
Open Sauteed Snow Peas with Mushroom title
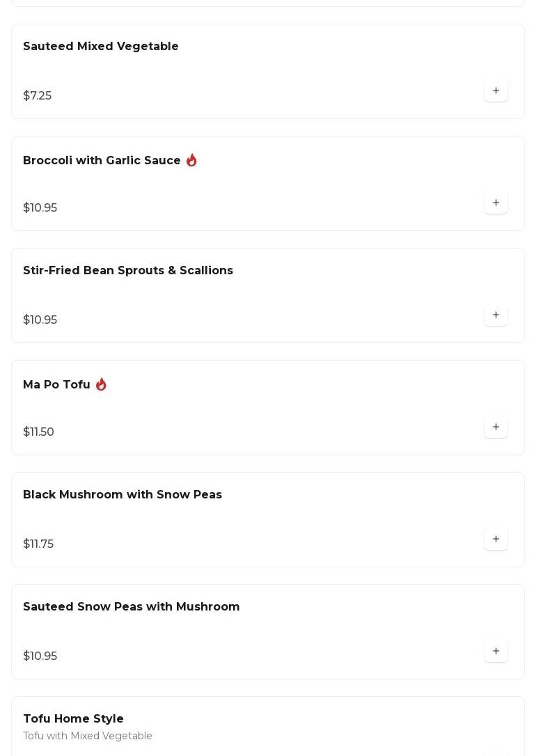pos(132,607)
